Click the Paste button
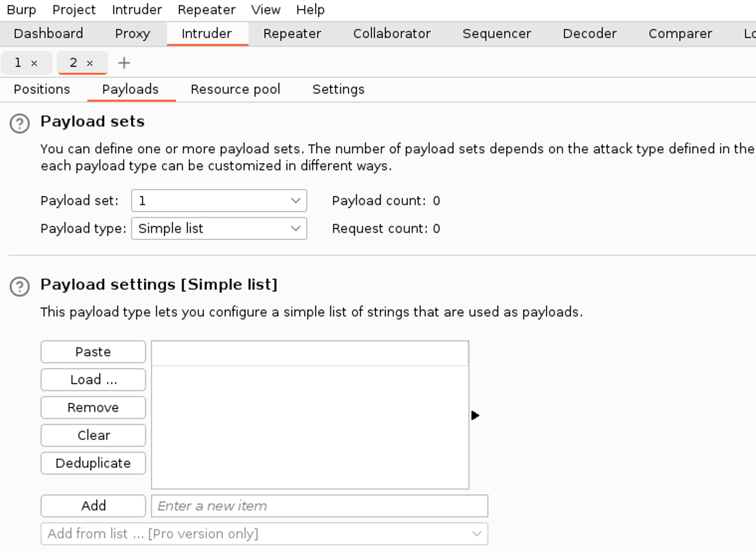 click(93, 352)
